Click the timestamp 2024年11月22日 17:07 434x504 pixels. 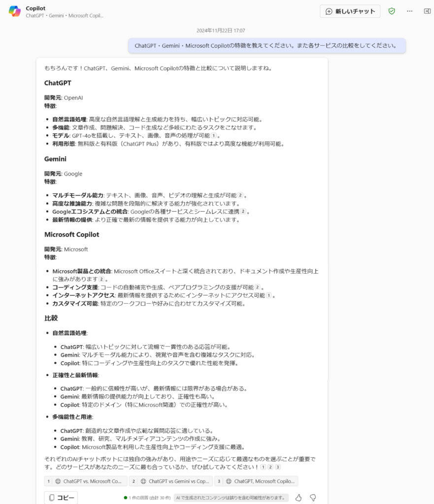[221, 31]
